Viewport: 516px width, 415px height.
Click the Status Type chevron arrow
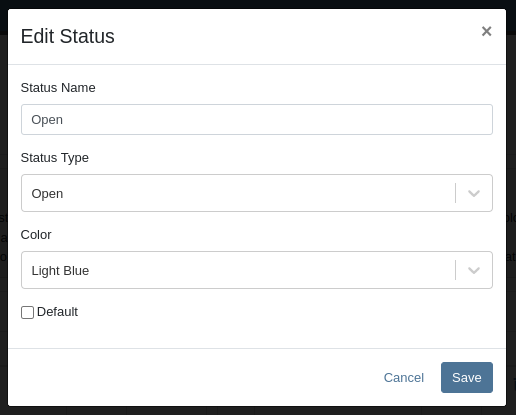coord(474,193)
